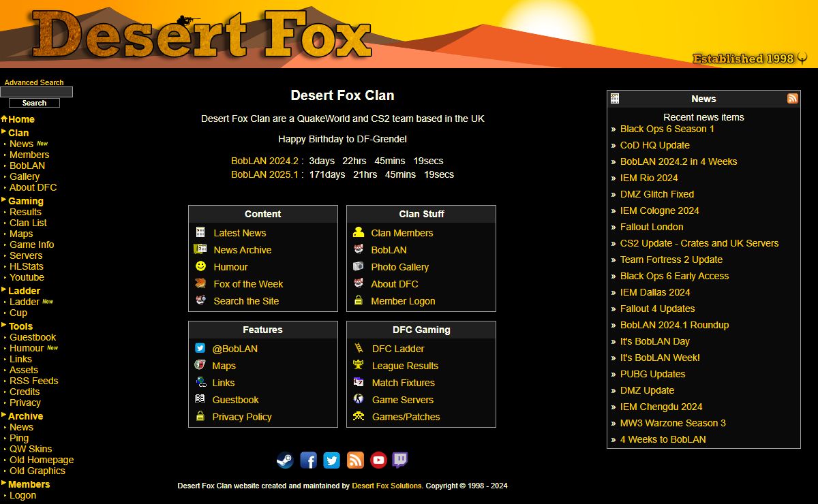Open RSS Feeds in the sidebar
This screenshot has width=818, height=504.
pos(34,381)
